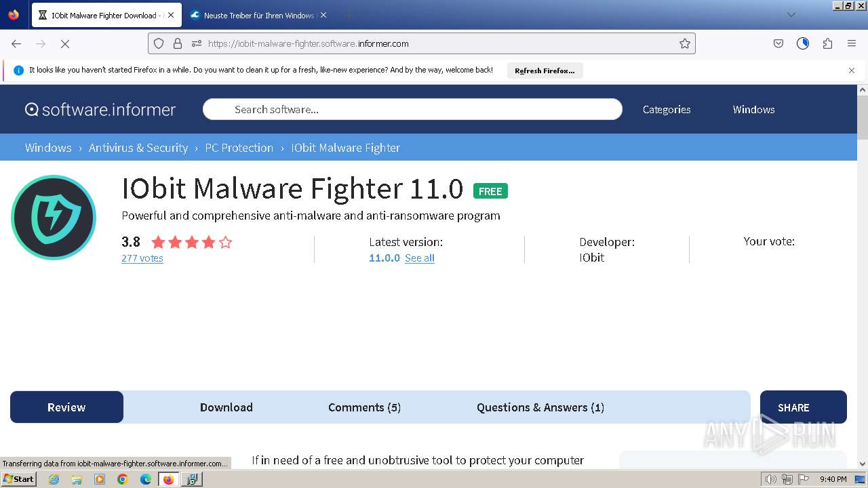
Task: Select the Review tab
Action: point(66,407)
